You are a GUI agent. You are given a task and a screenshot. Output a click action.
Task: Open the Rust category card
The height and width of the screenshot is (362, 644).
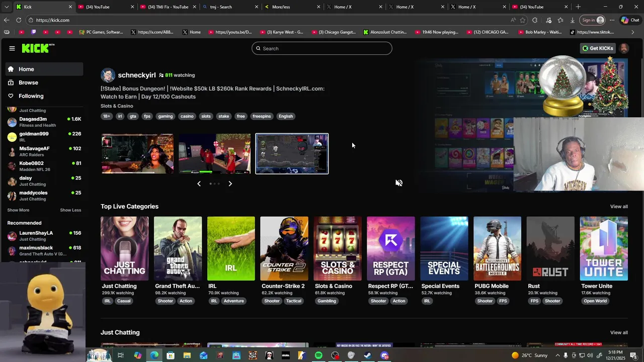(550, 248)
